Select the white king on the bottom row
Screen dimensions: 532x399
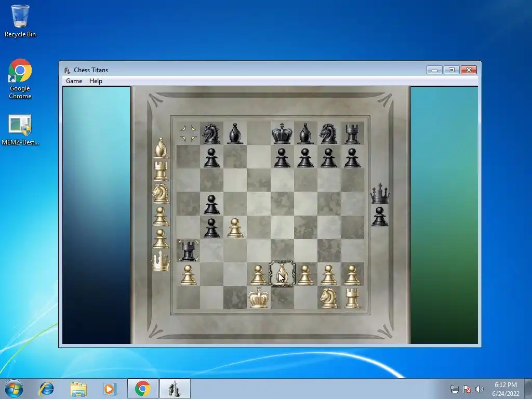[x=259, y=298]
